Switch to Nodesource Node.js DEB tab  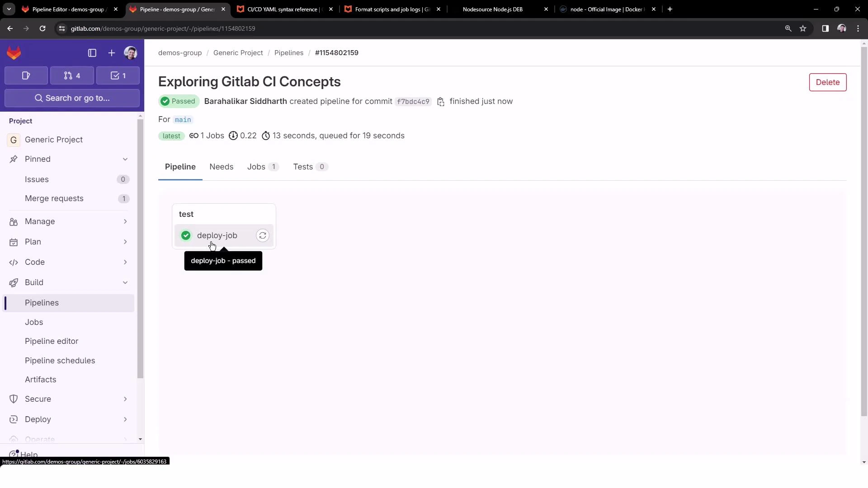pos(500,9)
